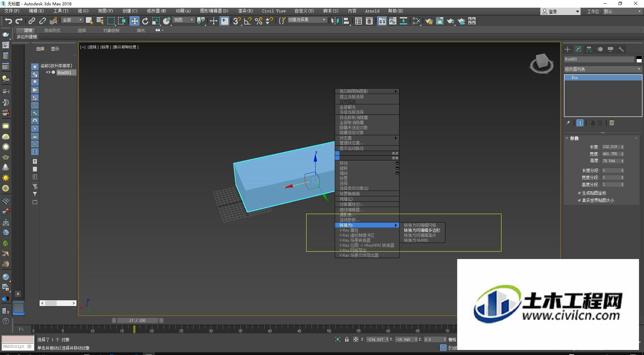Open the selection filter 全部 dropdown
Screen dimensions: 644x355
72,20
